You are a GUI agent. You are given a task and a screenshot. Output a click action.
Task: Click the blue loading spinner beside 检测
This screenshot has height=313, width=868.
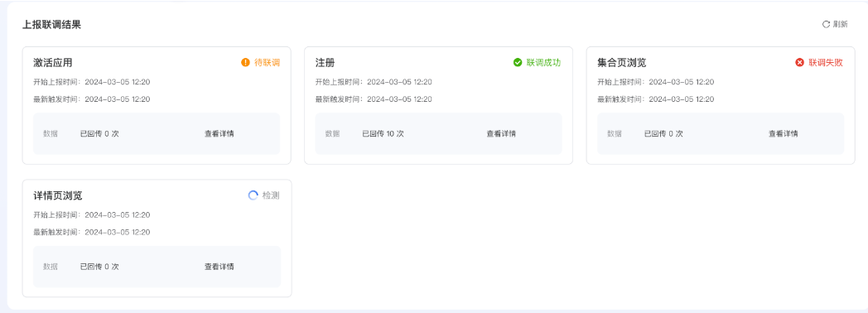coord(253,195)
